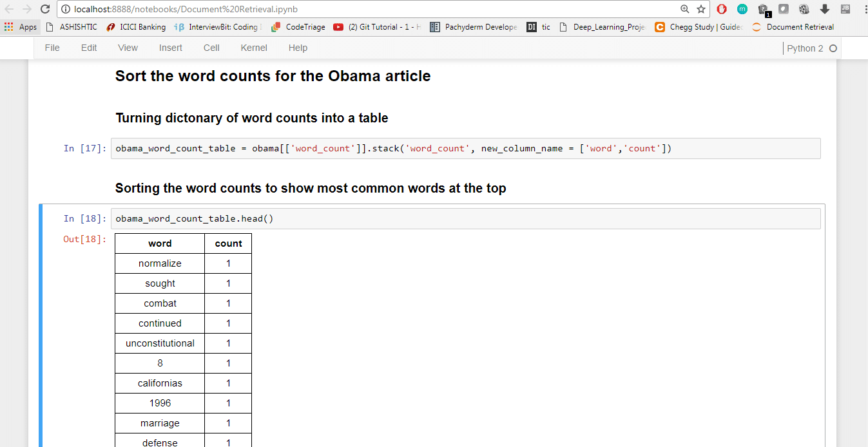Select the 'Turning dictonary of word counts' heading

(x=252, y=118)
